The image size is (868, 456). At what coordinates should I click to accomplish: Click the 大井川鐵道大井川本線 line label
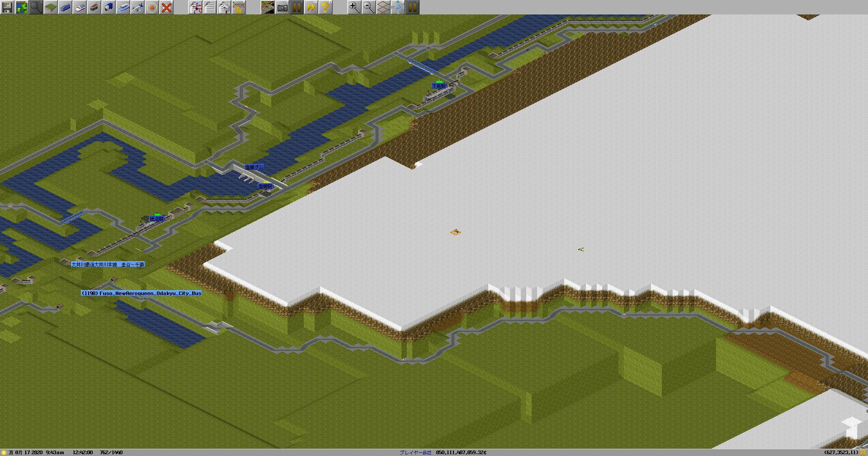coord(108,264)
